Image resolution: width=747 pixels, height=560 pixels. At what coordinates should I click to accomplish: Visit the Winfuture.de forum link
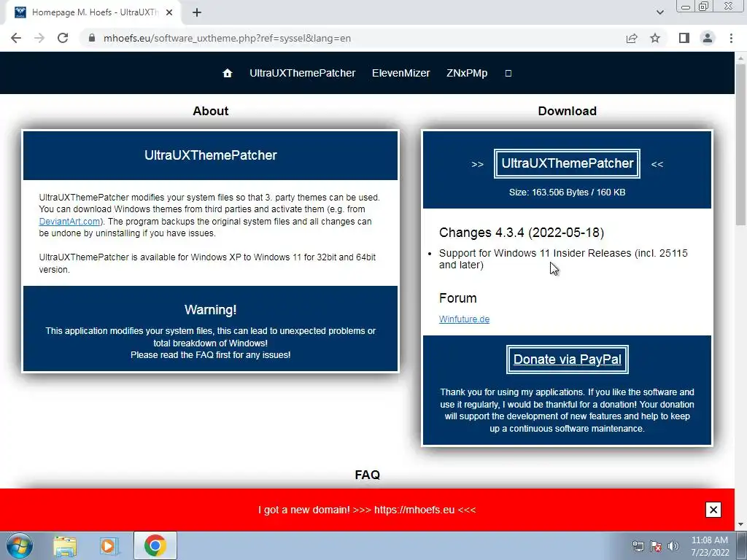click(x=464, y=319)
